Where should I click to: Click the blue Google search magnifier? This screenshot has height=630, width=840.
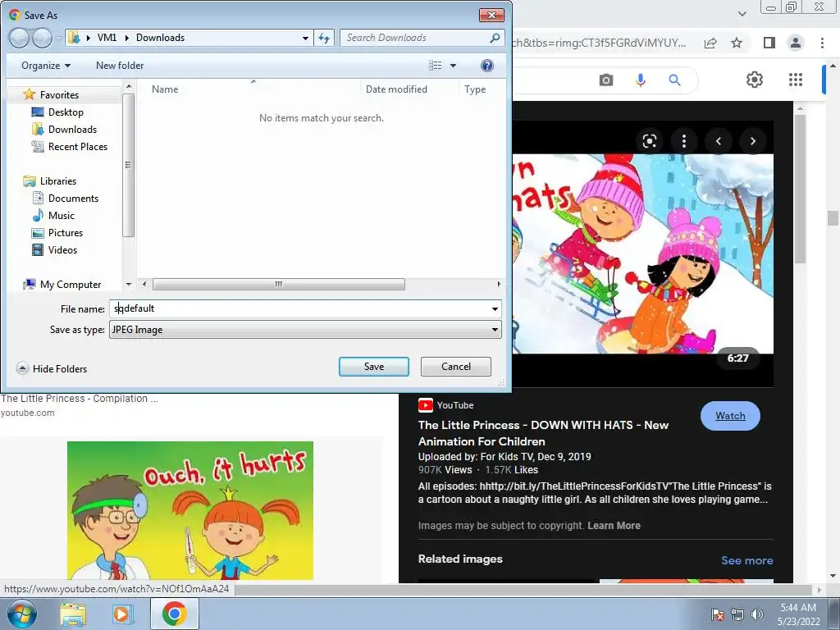pyautogui.click(x=674, y=80)
